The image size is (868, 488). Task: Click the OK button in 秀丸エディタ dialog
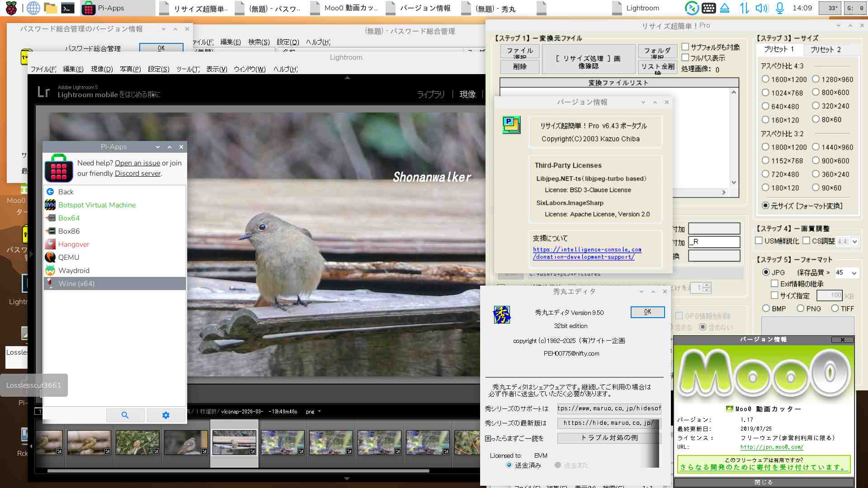647,312
